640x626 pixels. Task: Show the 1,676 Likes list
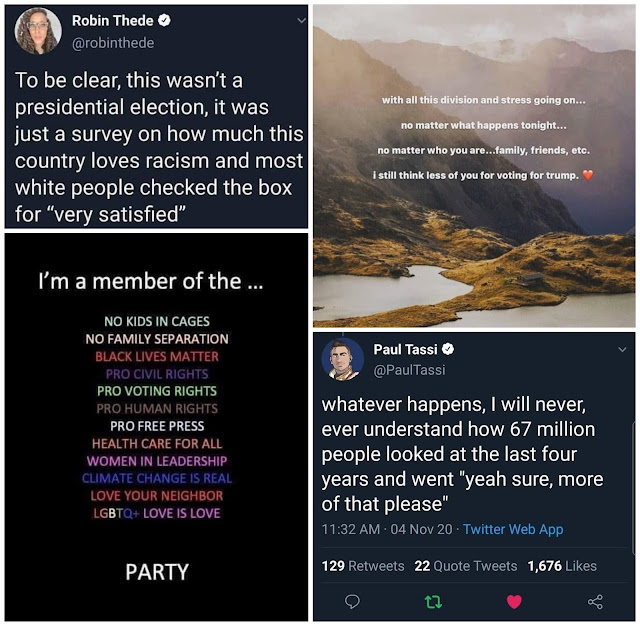(x=562, y=566)
